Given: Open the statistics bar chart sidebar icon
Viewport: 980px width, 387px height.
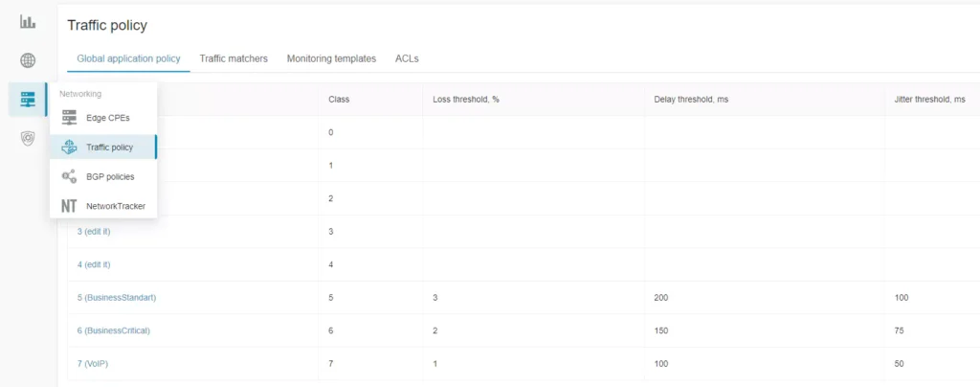Looking at the screenshot, I should (x=28, y=21).
